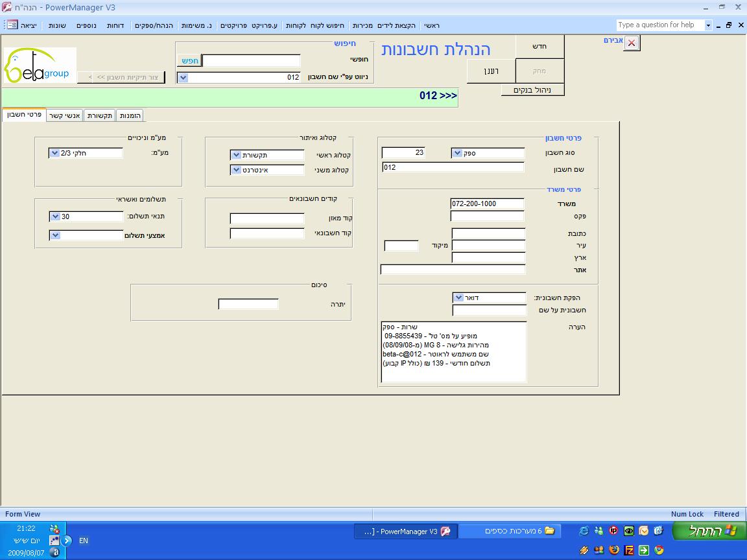Open the חיפוש לקוח menu
Screen dimensions: 747x560
point(327,25)
